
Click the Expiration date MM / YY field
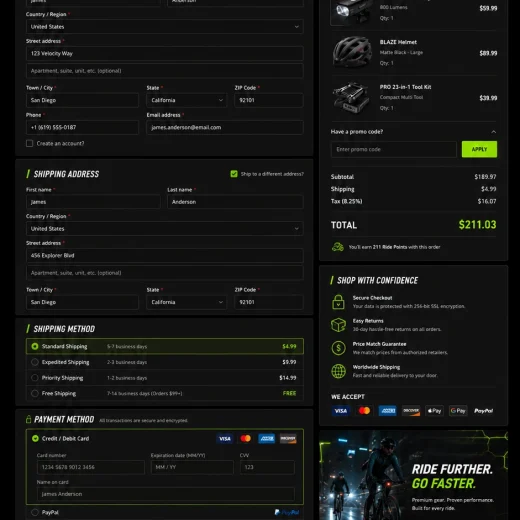click(192, 467)
